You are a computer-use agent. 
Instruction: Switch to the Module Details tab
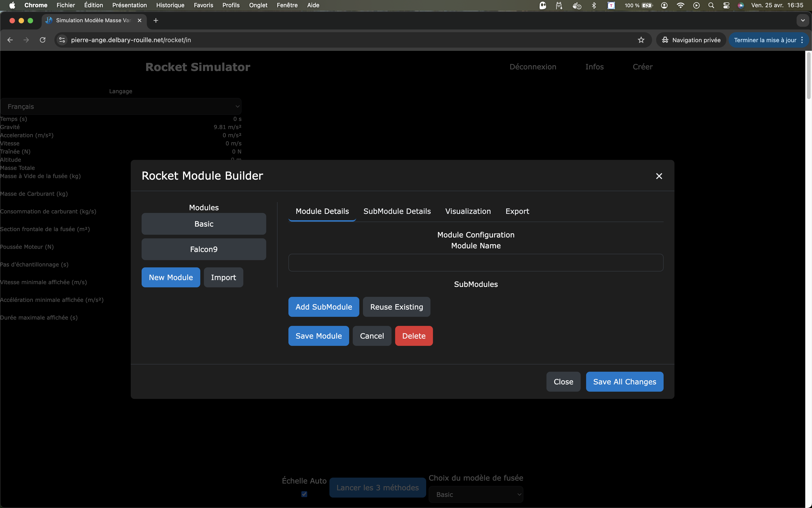click(322, 211)
